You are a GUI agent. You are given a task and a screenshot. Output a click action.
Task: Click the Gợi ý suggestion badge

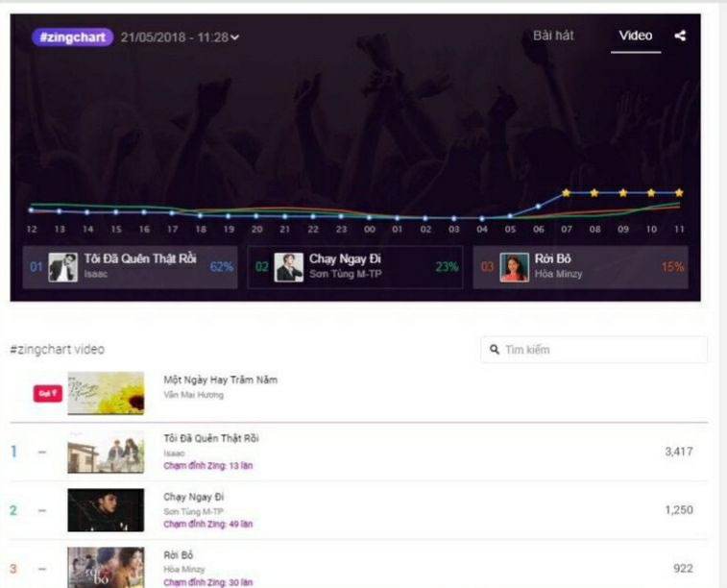[x=48, y=393]
